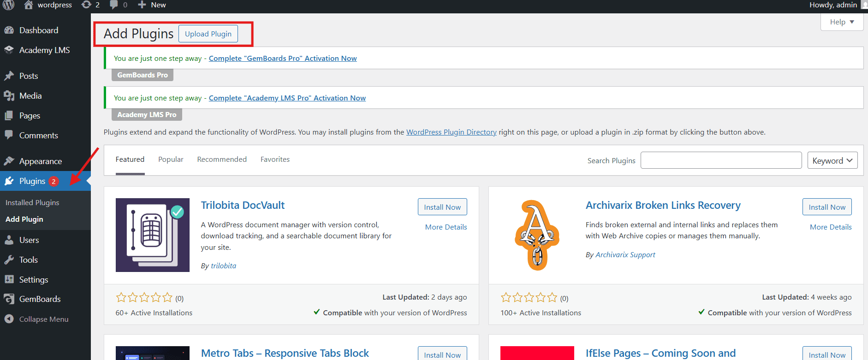The width and height of the screenshot is (868, 360).
Task: Open the updates icon in admin bar
Action: pyautogui.click(x=90, y=5)
